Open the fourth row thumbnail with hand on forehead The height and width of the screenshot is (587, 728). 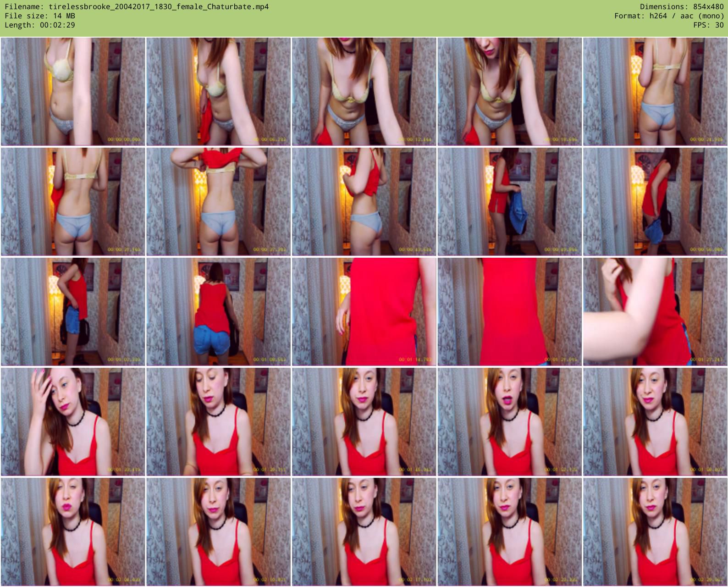point(73,422)
